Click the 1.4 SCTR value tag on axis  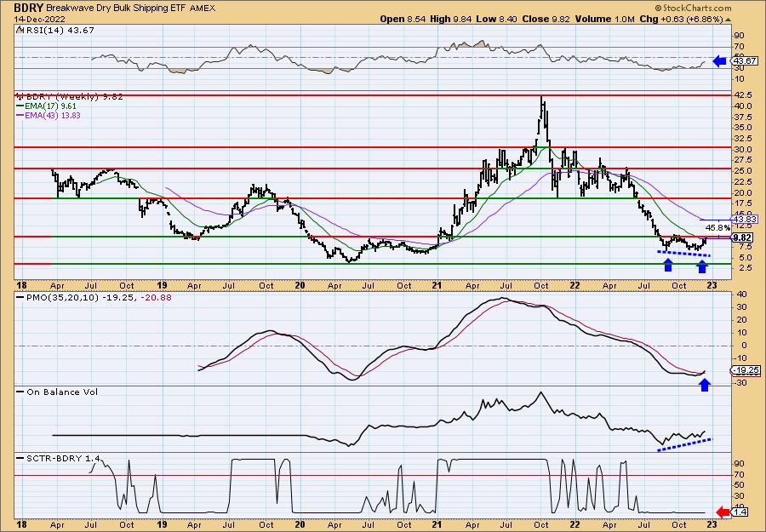(x=740, y=512)
